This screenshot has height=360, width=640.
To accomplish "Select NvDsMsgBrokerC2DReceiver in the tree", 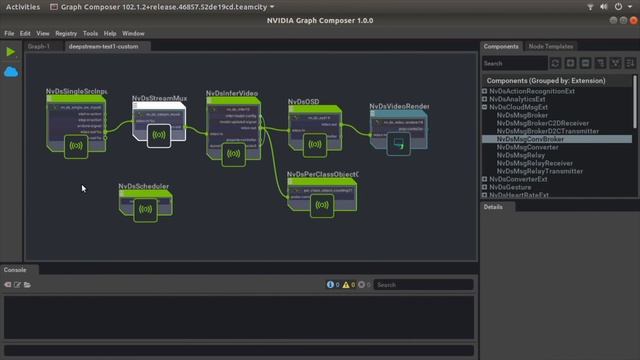I will [542, 123].
